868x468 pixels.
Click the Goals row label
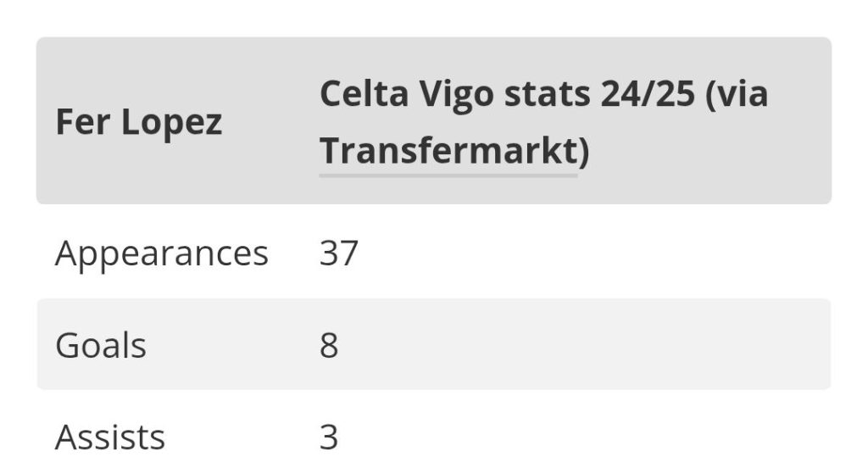tap(101, 346)
